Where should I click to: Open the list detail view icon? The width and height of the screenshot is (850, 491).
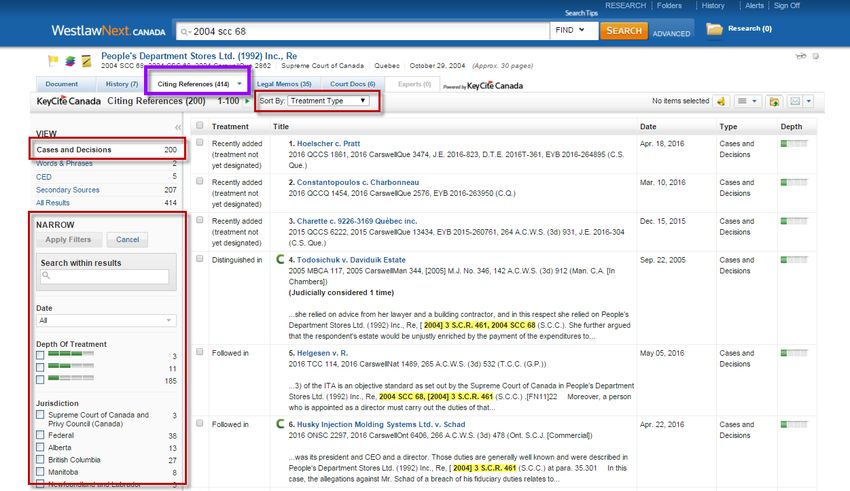pyautogui.click(x=743, y=101)
